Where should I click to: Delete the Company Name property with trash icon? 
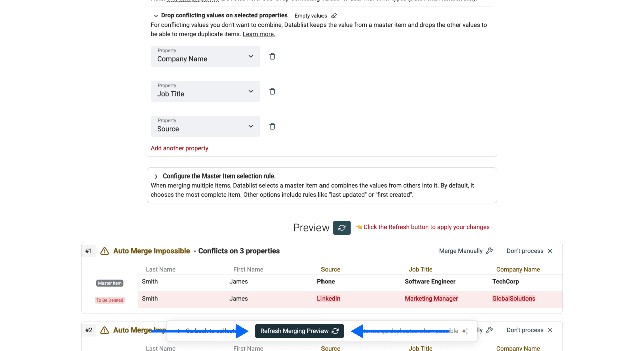click(x=272, y=56)
